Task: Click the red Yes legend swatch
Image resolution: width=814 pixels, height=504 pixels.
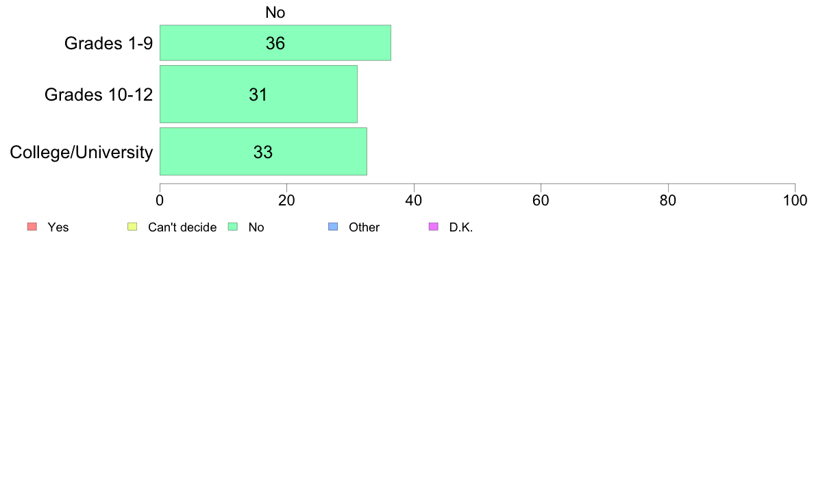Action: tap(32, 227)
